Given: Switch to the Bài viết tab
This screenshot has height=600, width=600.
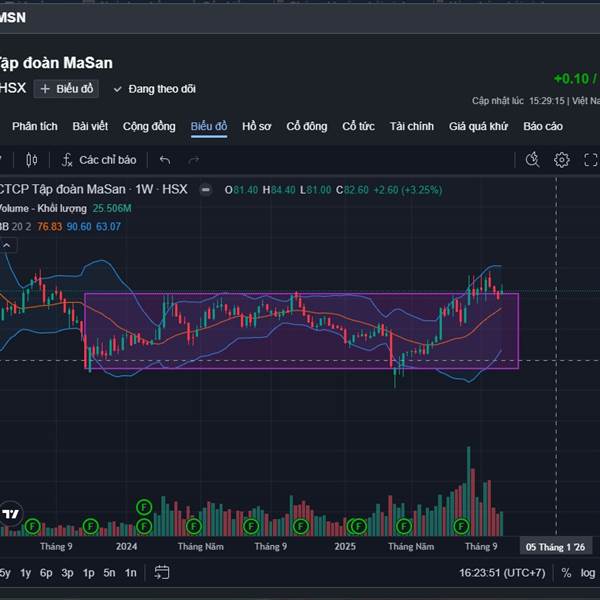Looking at the screenshot, I should click(x=90, y=126).
